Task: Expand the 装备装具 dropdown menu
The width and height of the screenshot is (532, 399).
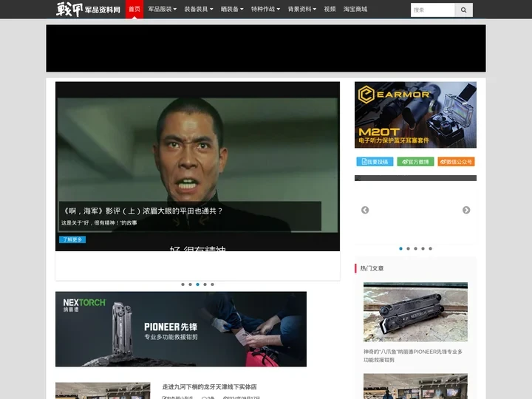Action: point(199,9)
